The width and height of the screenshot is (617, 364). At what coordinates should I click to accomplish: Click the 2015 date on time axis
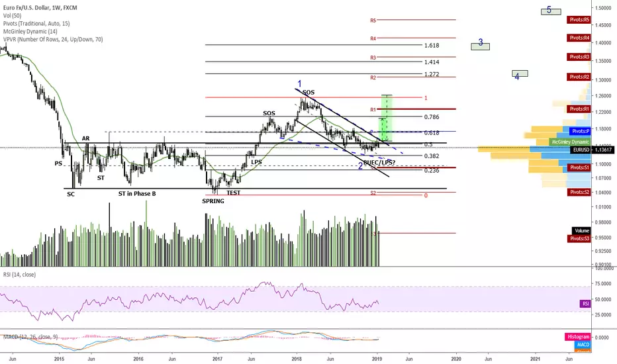click(59, 359)
